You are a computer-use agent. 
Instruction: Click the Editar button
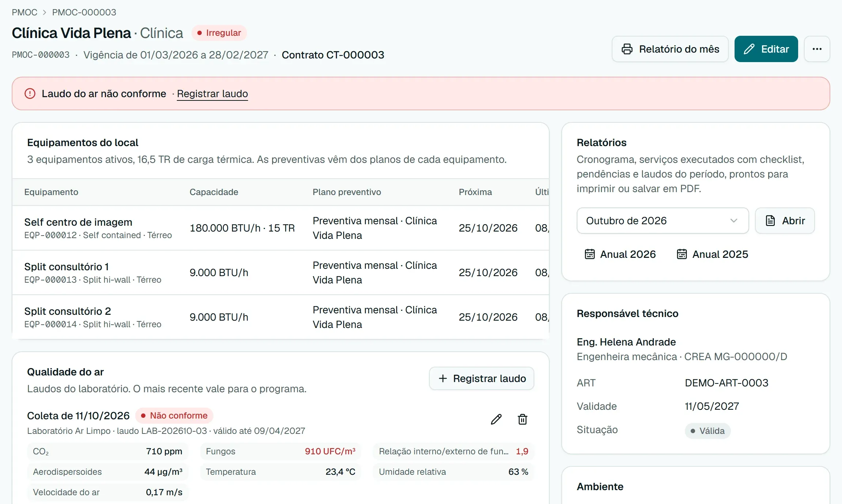click(x=766, y=49)
